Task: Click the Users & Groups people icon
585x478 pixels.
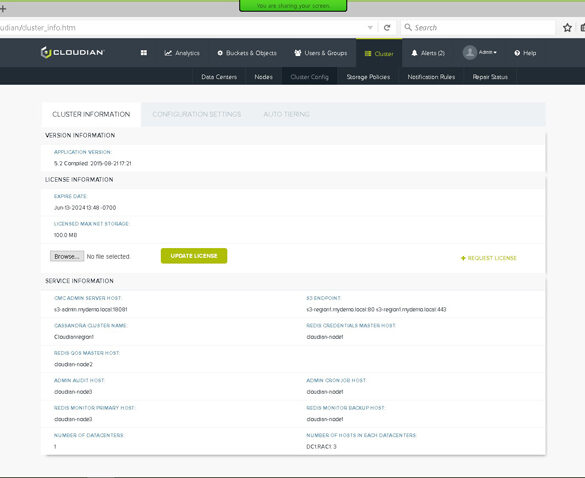Action: [x=298, y=53]
